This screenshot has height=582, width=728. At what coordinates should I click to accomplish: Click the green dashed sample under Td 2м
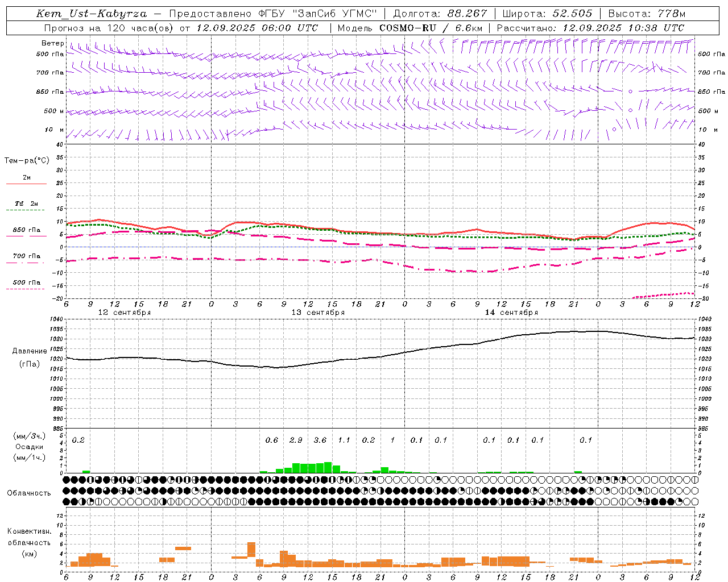[x=25, y=210]
